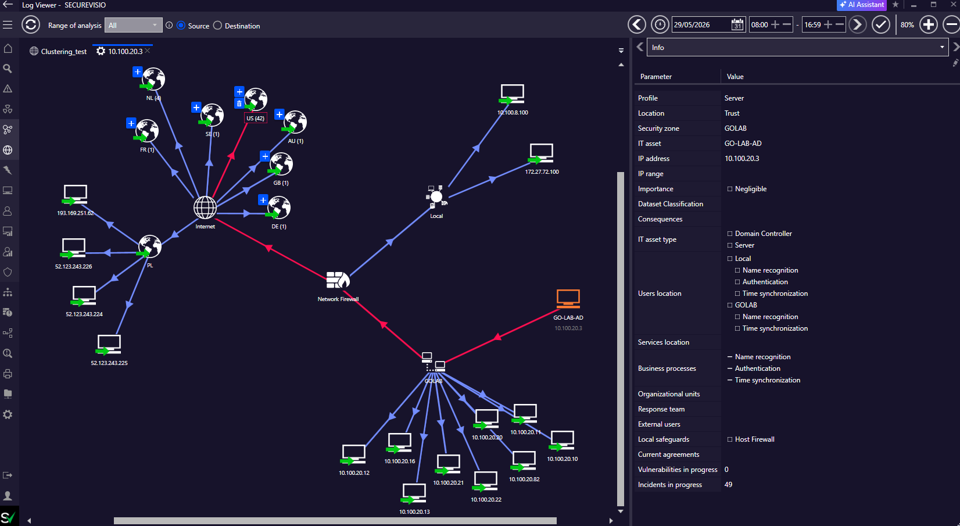Open the hamburger menu icon
The height and width of the screenshot is (526, 960).
7,25
